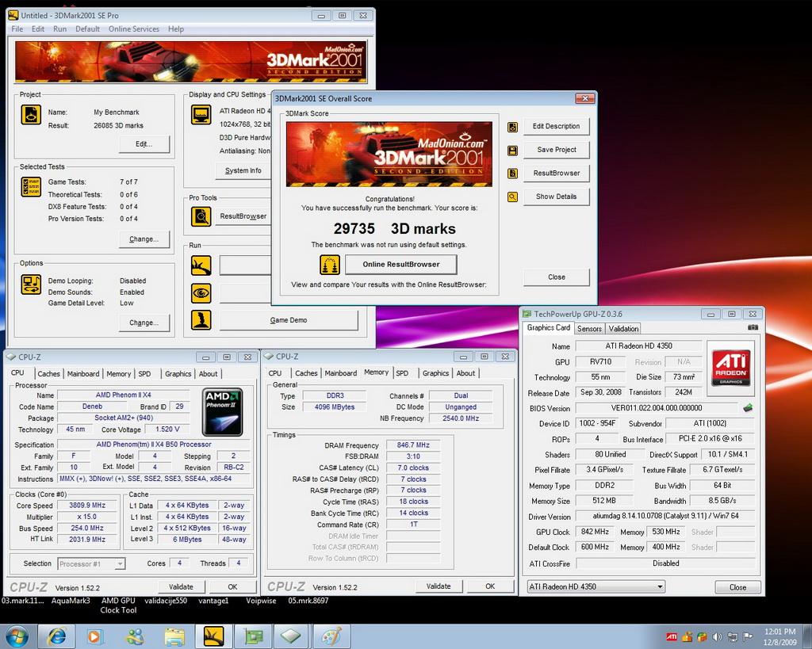This screenshot has height=649, width=812.
Task: Click the 3DMark2001 banner in the score dialog
Action: coord(389,155)
